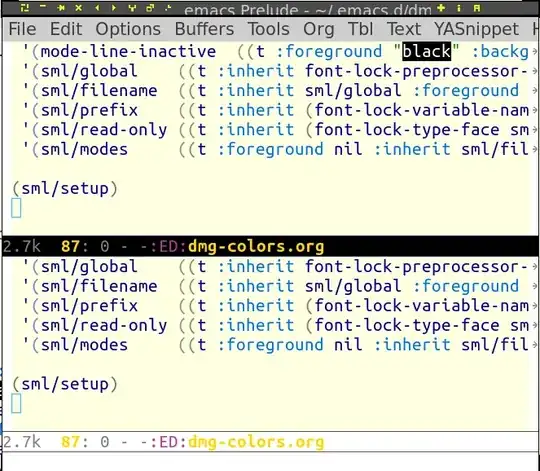Click 'dmg-colors.org' in the inactive white mode line
540x471 pixels.
[x=256, y=442]
